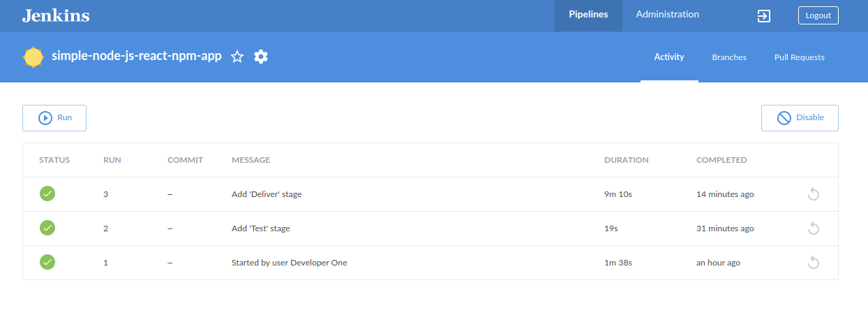The image size is (868, 320).
Task: Favorite pipeline with the star icon
Action: point(237,57)
